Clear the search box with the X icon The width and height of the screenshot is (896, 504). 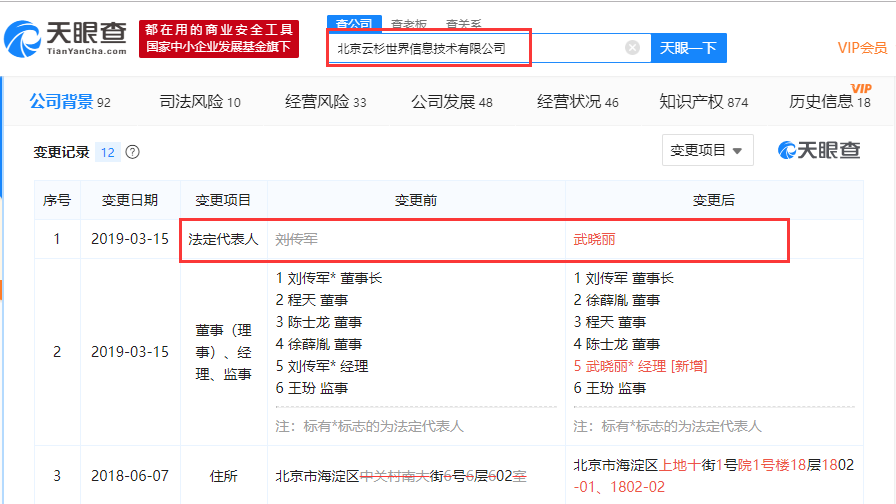pos(632,47)
